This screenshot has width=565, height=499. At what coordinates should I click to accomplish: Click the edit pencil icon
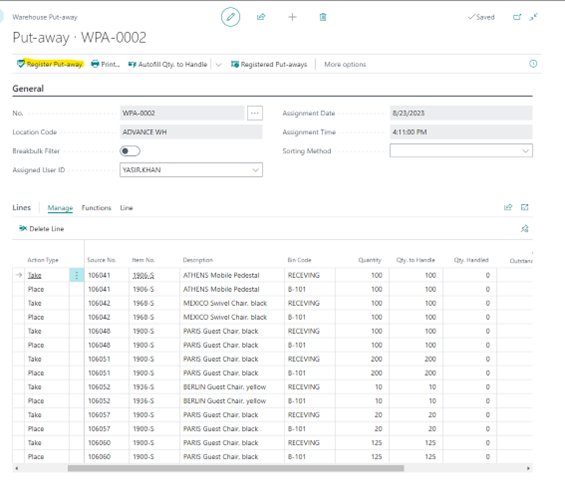pos(230,17)
